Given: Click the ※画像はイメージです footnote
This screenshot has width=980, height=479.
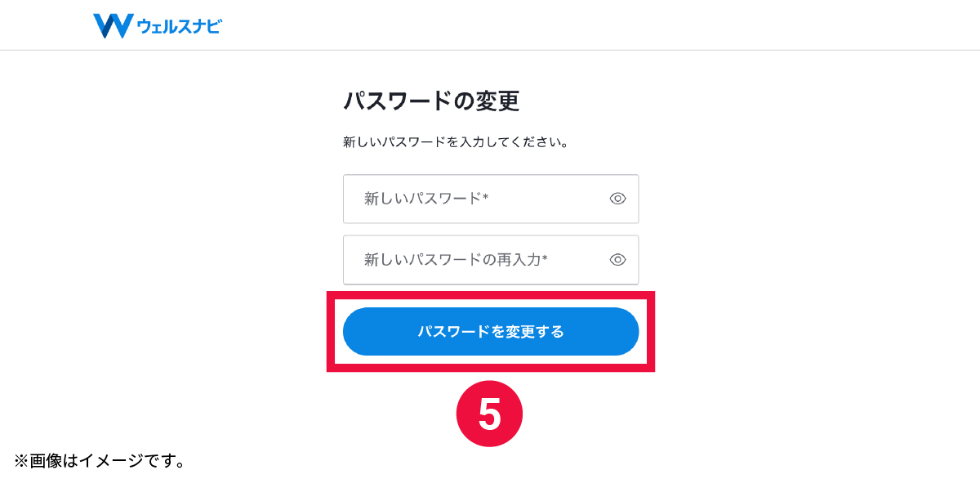Looking at the screenshot, I should [99, 461].
